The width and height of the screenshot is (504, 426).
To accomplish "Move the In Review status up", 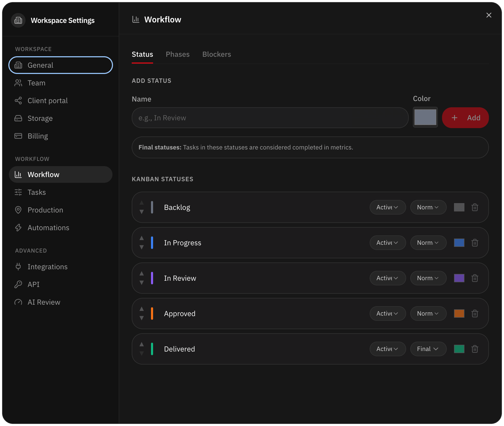I will tap(142, 273).
